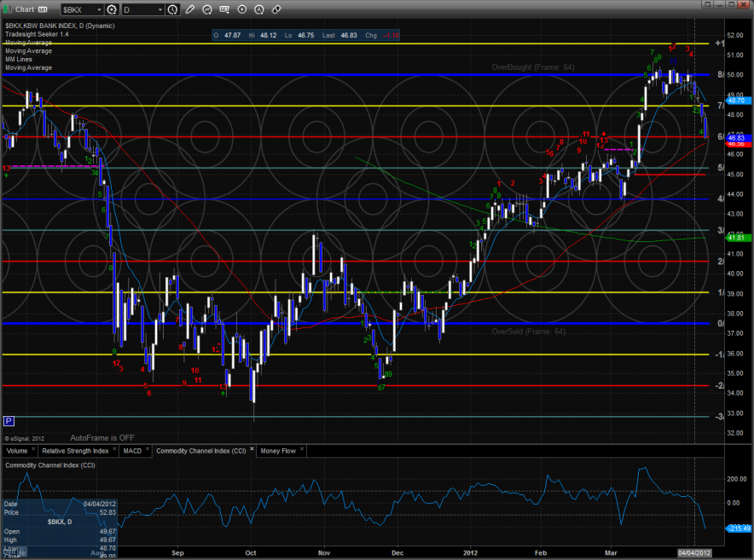
Task: Close the MACD tab
Action: coord(147,449)
